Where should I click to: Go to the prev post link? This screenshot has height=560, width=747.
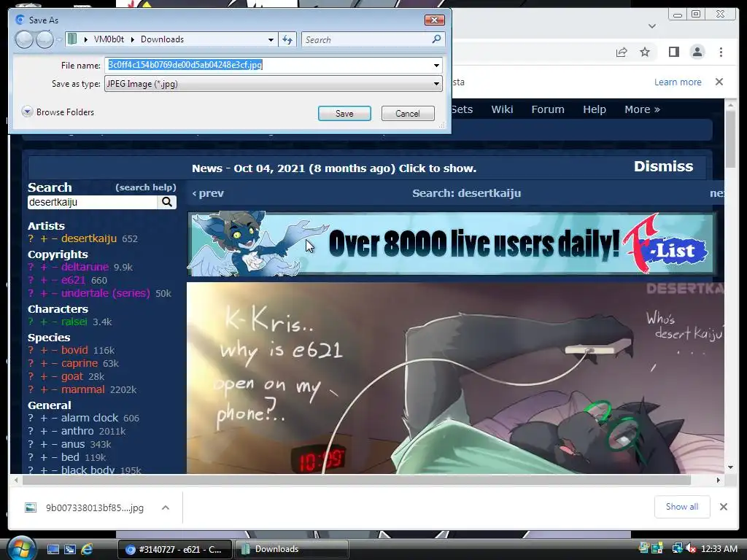pyautogui.click(x=208, y=193)
